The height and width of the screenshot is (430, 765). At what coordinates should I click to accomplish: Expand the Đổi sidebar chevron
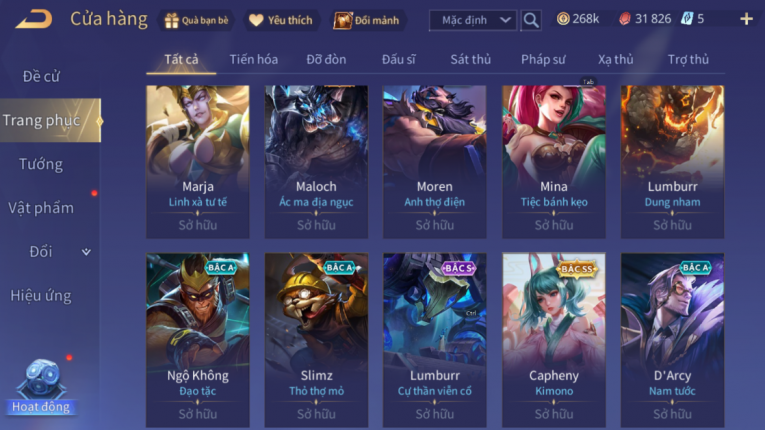[86, 252]
